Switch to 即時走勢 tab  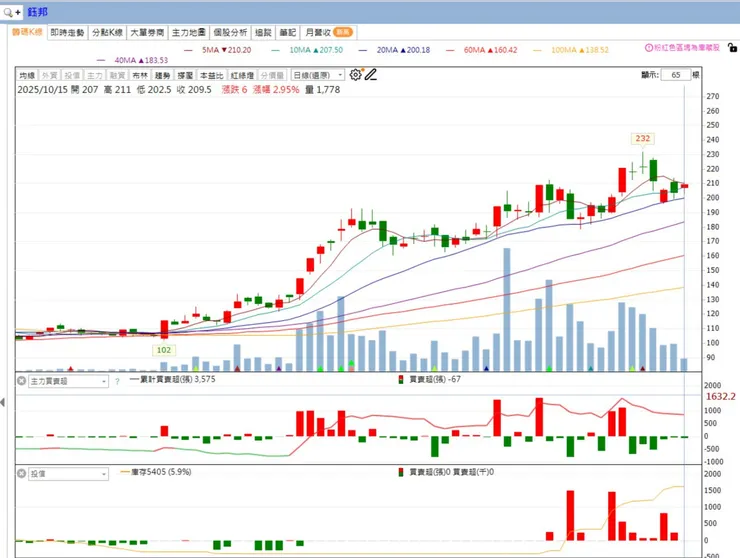coord(67,33)
